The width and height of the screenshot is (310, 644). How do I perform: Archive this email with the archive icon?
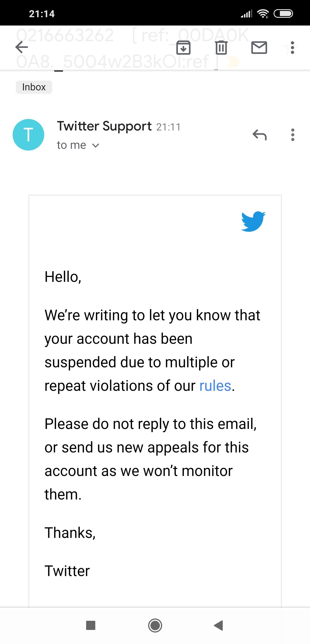[183, 47]
